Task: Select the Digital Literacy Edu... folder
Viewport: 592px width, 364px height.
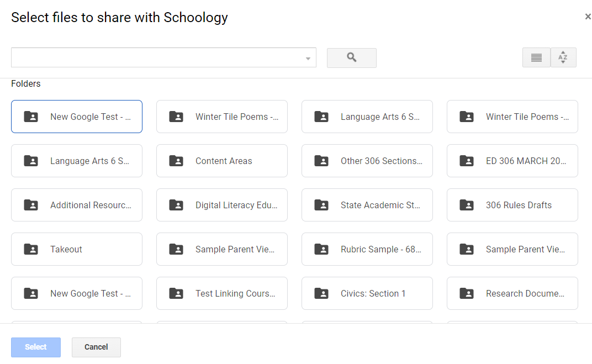Action: point(222,205)
